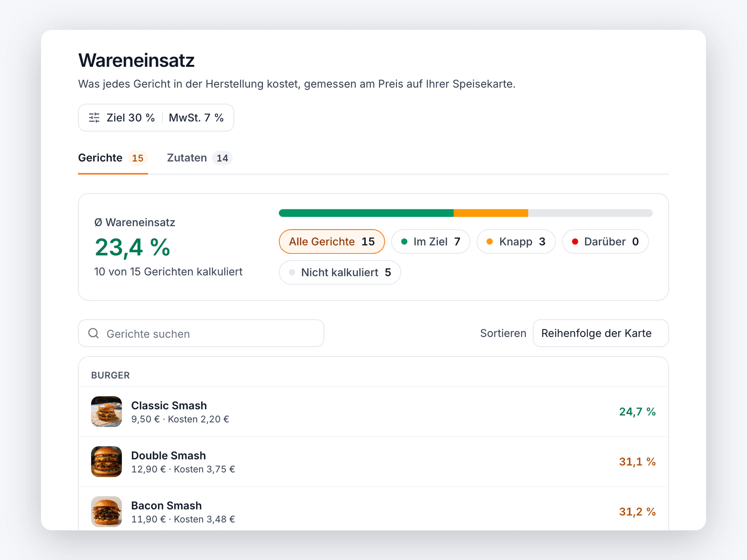Click the orange segment of the progress bar
Screen dimensions: 747x560
[x=491, y=213]
